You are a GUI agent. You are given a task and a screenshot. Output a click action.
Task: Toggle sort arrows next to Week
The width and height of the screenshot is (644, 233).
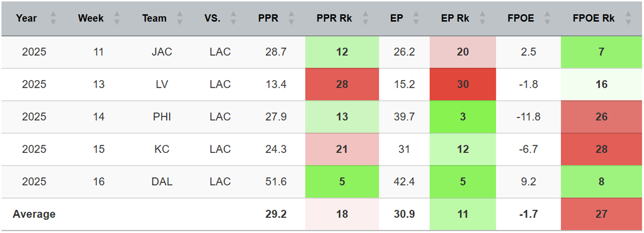click(117, 19)
